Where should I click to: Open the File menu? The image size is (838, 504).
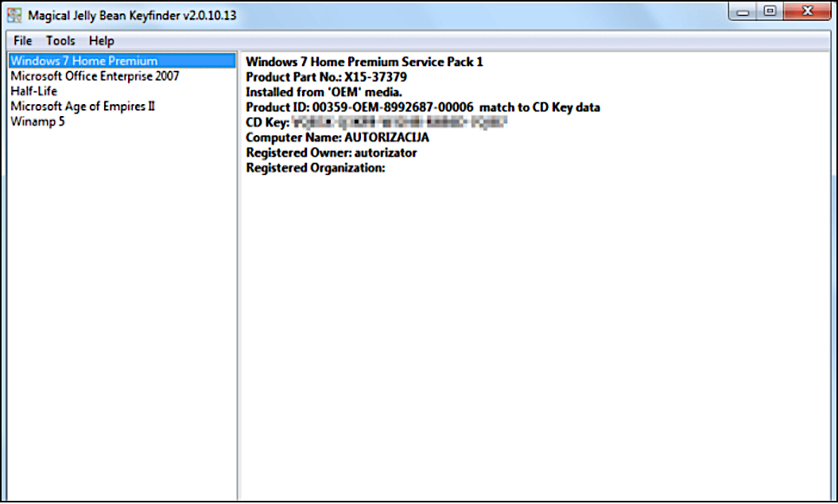pos(23,41)
